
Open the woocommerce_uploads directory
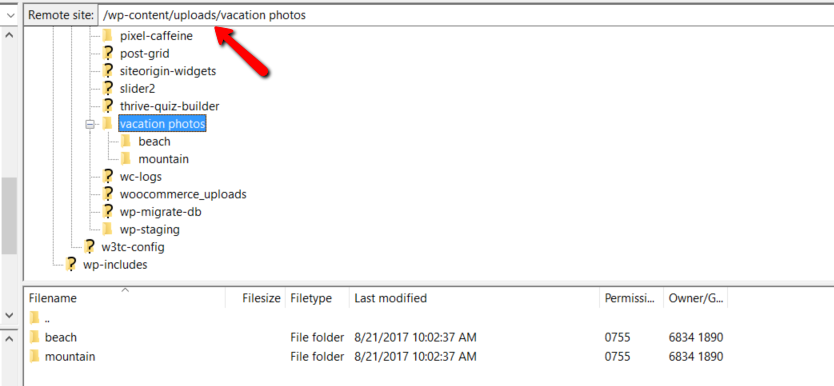[x=183, y=194]
